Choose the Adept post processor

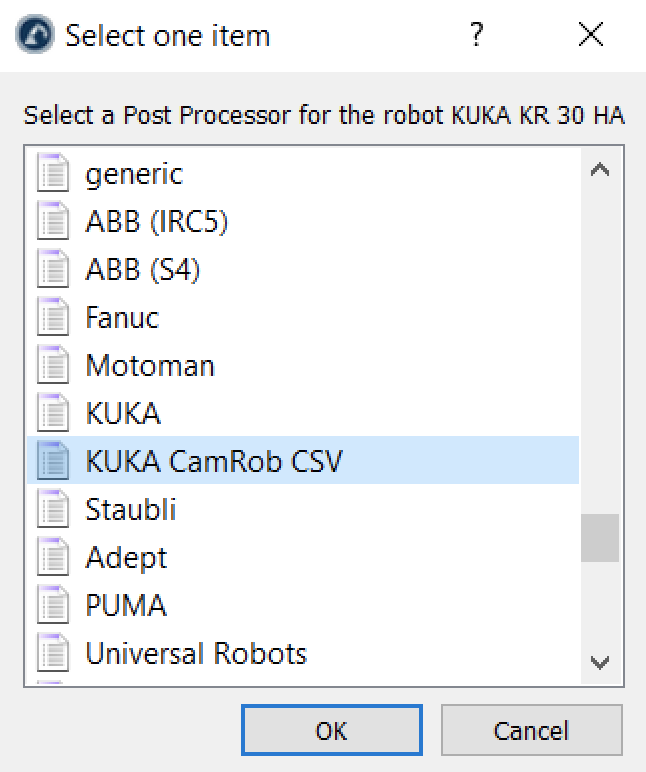point(126,558)
